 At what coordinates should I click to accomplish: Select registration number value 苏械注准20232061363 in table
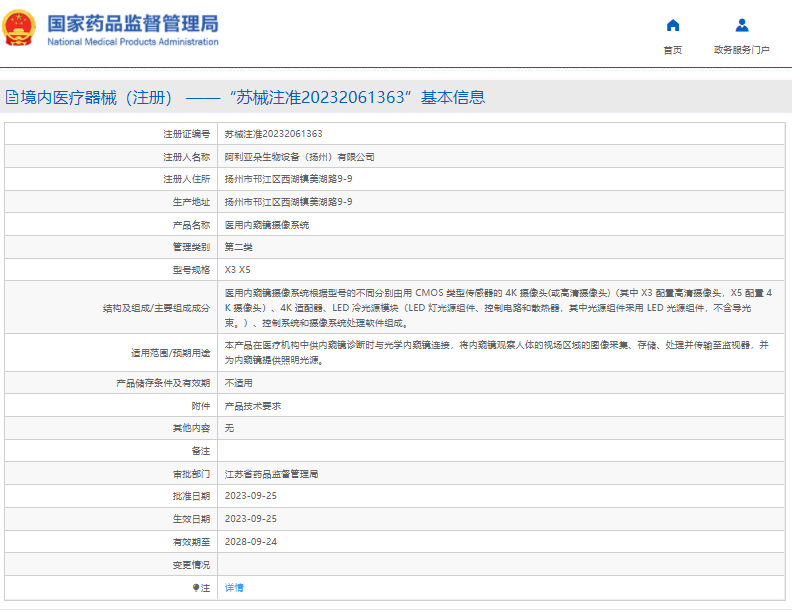click(x=273, y=134)
